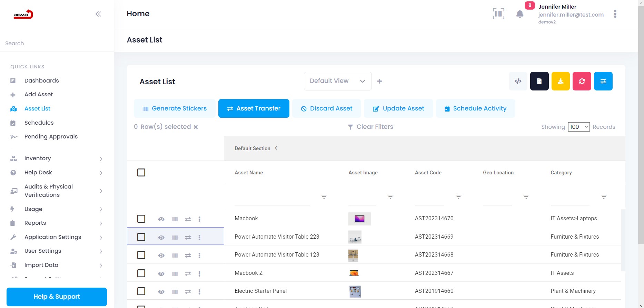Expand the Inventory menu
This screenshot has width=644, height=308.
tap(57, 158)
